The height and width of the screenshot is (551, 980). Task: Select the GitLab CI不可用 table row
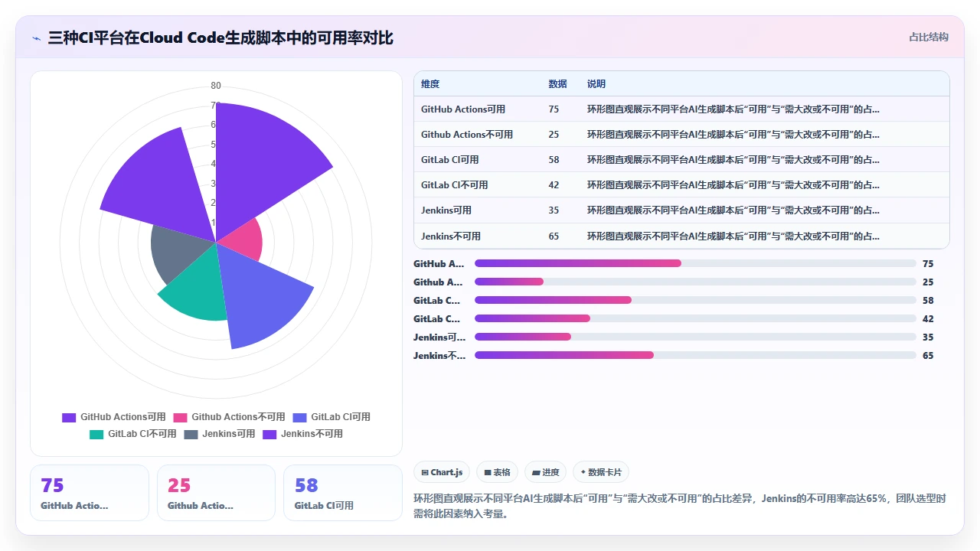(681, 185)
